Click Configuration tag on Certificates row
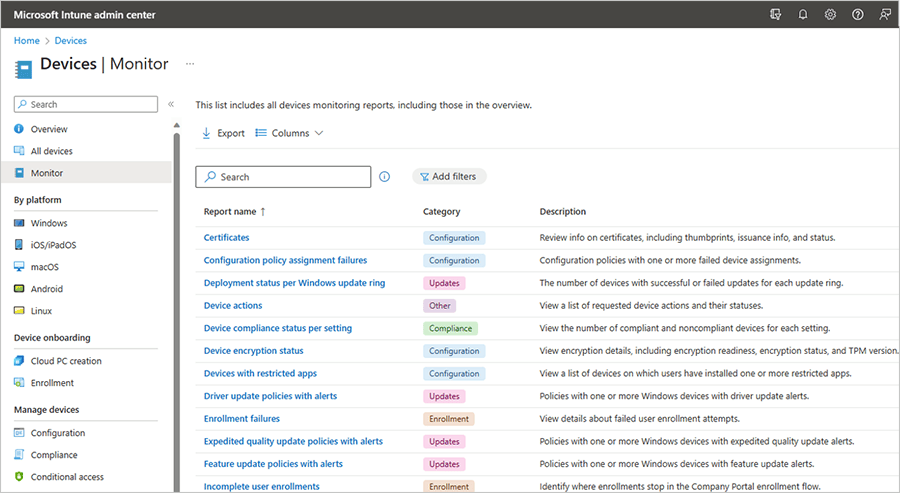Image resolution: width=900 pixels, height=493 pixels. point(454,238)
